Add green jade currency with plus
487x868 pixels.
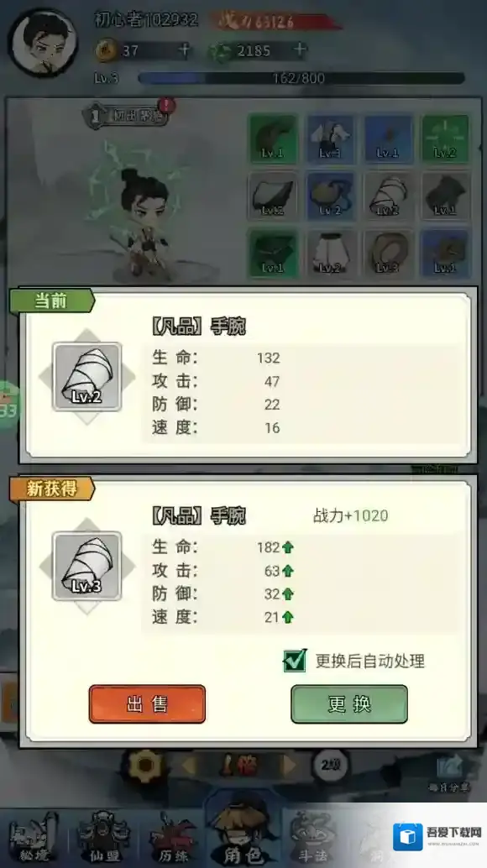[x=300, y=50]
